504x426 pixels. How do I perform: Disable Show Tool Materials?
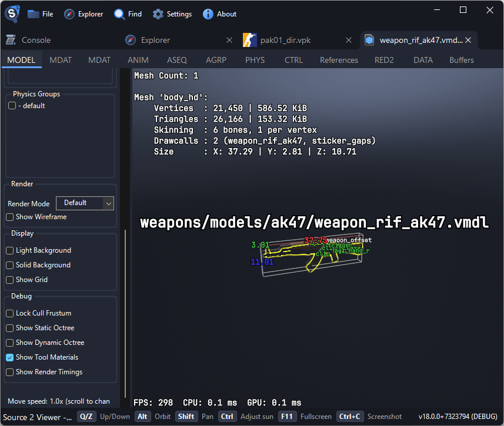point(10,357)
